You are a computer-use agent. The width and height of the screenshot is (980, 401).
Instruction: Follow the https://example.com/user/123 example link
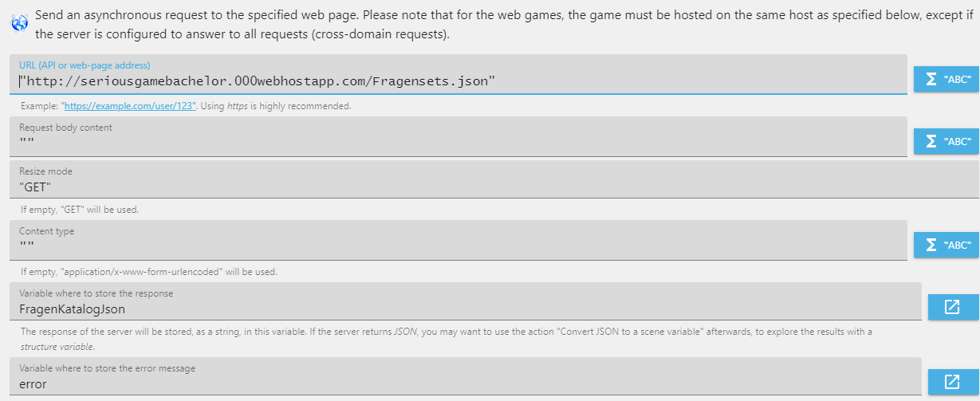(x=129, y=105)
